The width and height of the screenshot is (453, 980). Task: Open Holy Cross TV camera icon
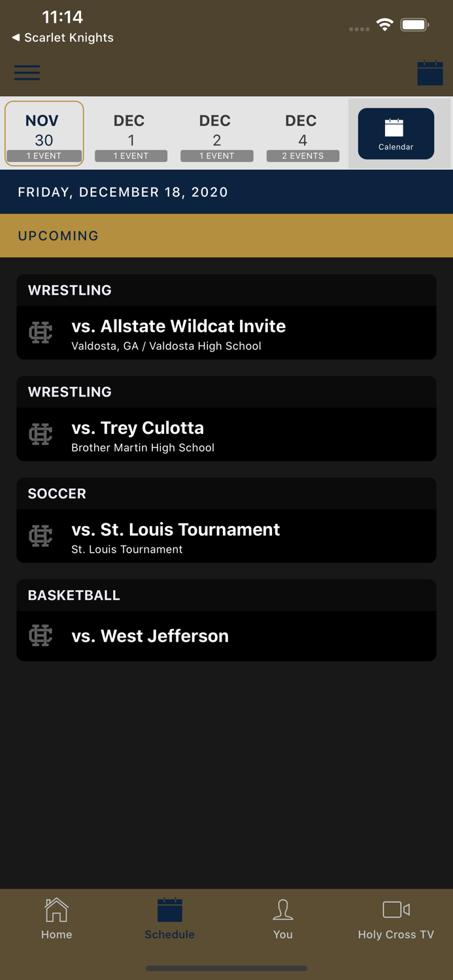395,917
